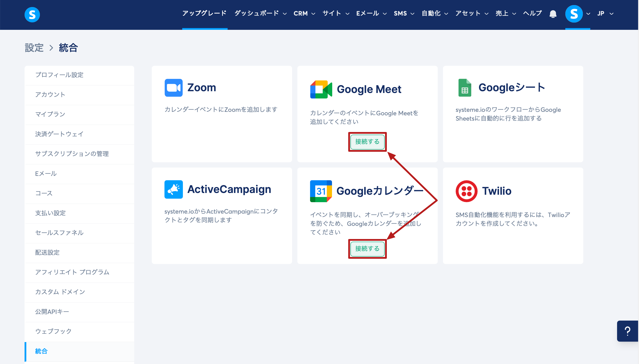
Task: Click 接続する under Googleカレンダー
Action: click(x=367, y=248)
